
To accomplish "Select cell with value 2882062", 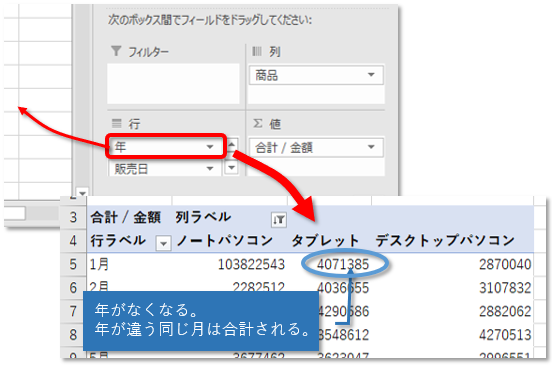I will (x=453, y=311).
